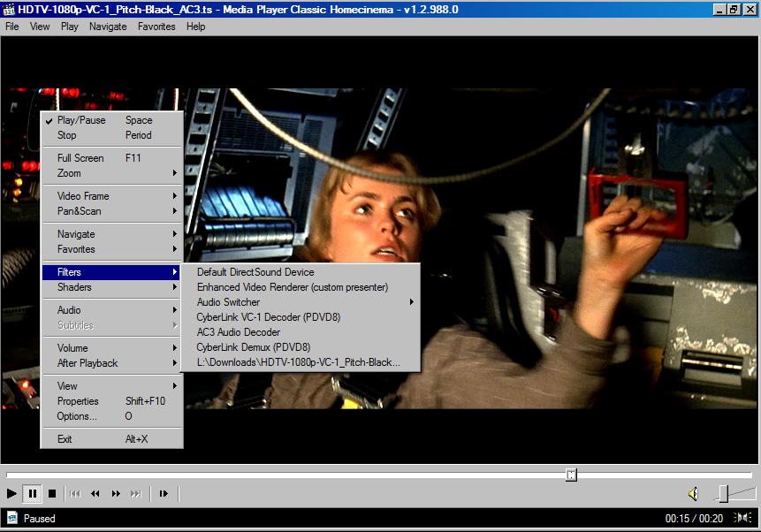Image resolution: width=761 pixels, height=532 pixels.
Task: Click the frame step button
Action: (164, 493)
